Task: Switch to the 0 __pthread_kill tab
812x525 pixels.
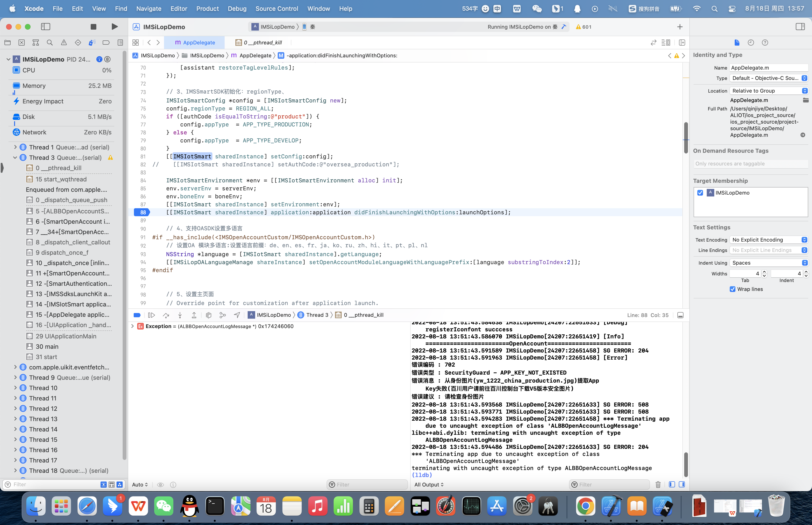Action: [x=259, y=43]
